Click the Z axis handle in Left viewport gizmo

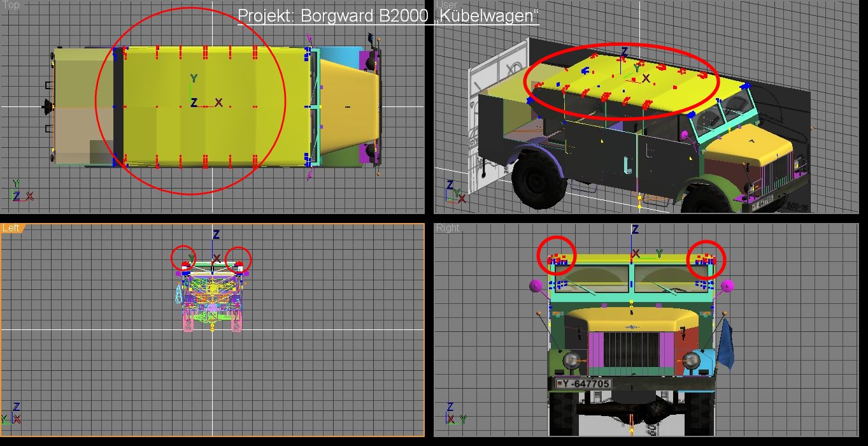216,234
